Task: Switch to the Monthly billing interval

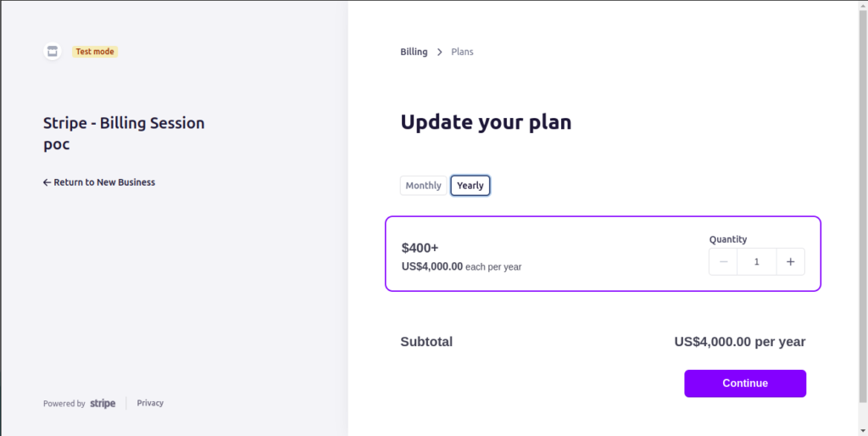Action: [x=424, y=186]
